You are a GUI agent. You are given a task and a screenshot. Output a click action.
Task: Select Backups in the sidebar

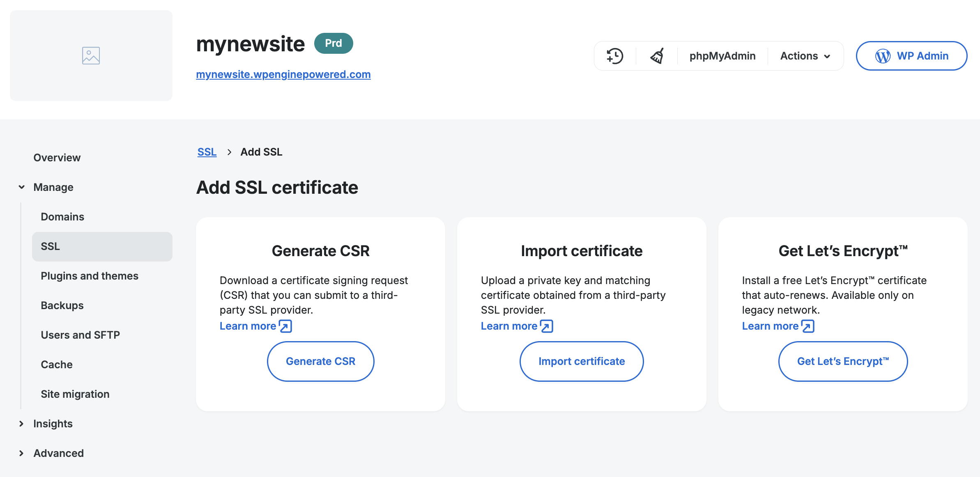click(62, 305)
